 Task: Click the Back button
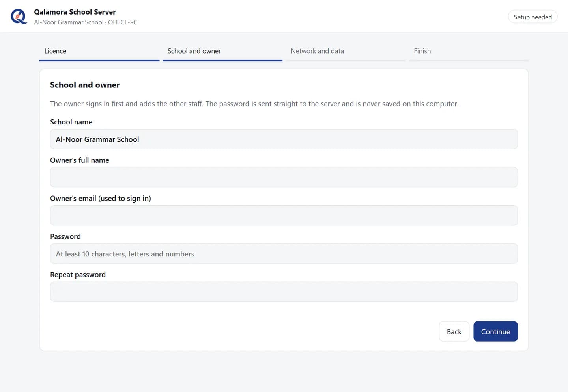click(454, 331)
